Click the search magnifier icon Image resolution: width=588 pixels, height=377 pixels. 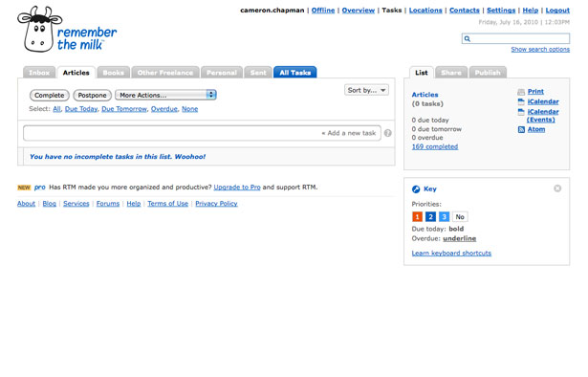[x=467, y=38]
